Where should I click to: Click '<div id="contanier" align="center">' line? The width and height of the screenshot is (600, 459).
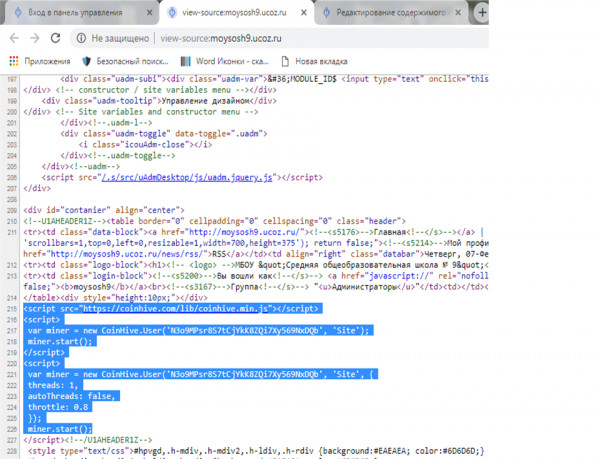pyautogui.click(x=104, y=210)
